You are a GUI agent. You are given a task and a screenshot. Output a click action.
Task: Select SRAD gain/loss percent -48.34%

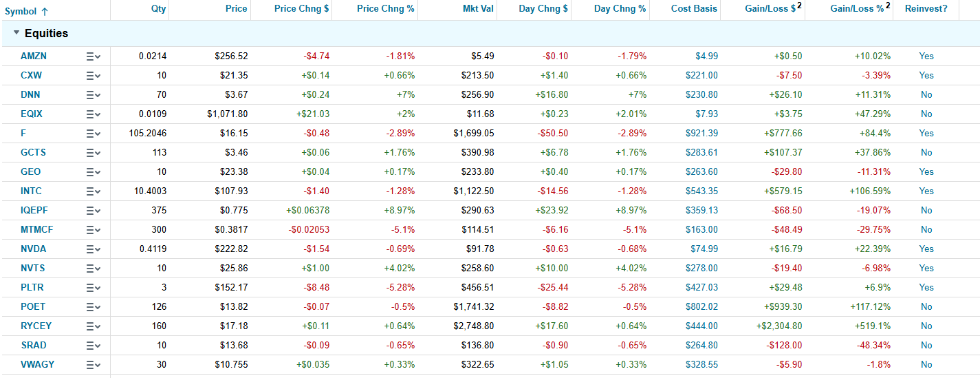872,346
